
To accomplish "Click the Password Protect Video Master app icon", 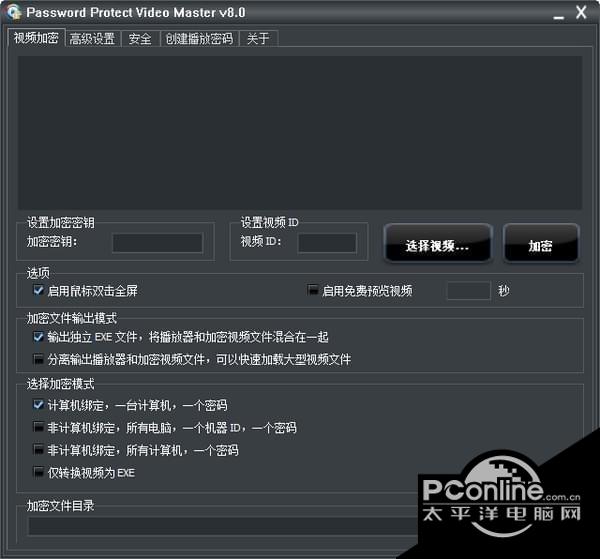I will tap(14, 12).
